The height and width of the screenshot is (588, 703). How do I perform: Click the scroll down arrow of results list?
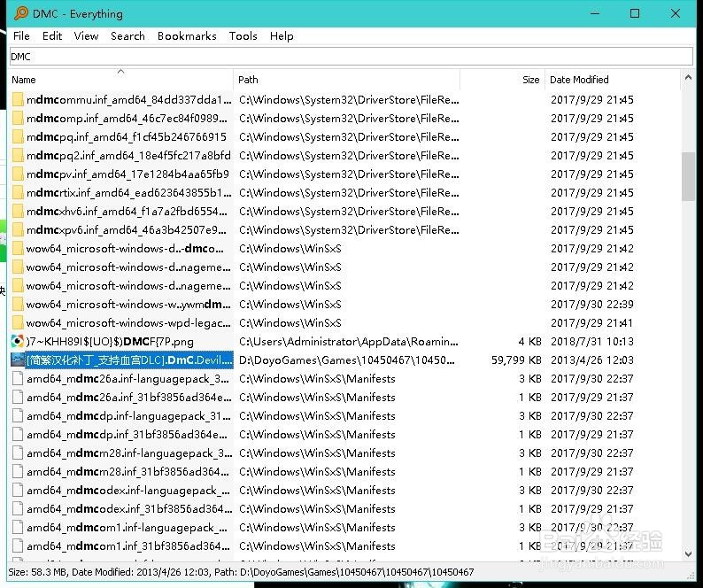[x=688, y=554]
